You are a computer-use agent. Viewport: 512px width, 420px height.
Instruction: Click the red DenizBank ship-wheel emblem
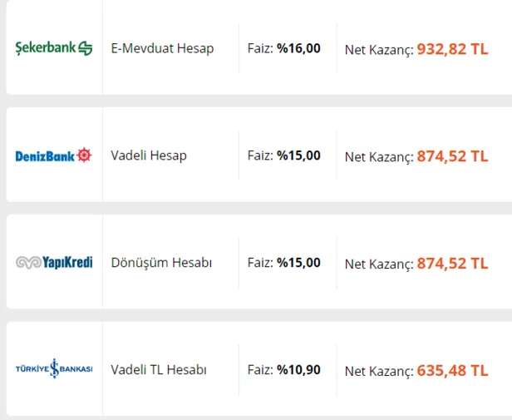(85, 156)
